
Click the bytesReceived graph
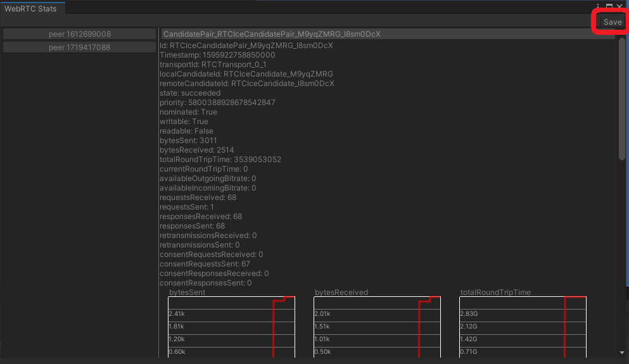[x=377, y=327]
